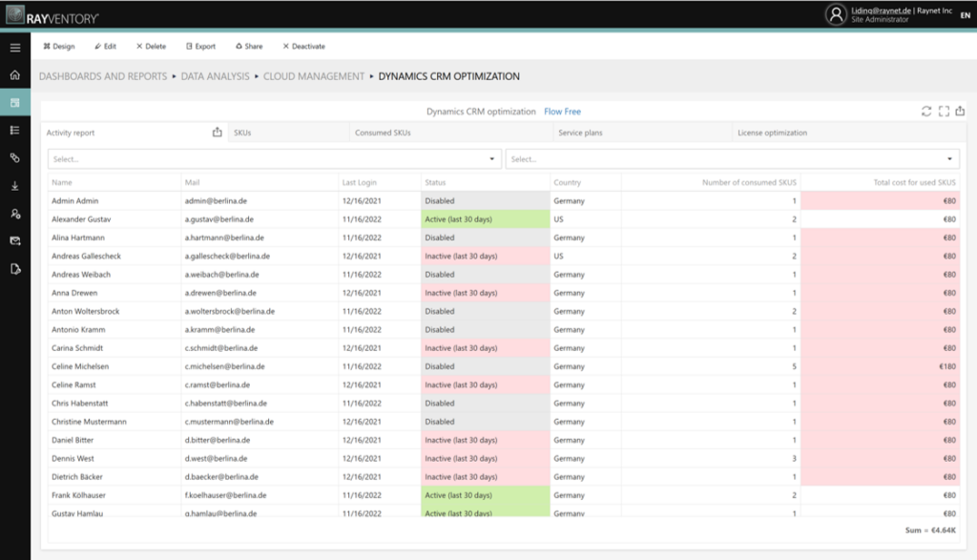977x560 pixels.
Task: Go to the Home icon in sidebar
Action: [15, 74]
